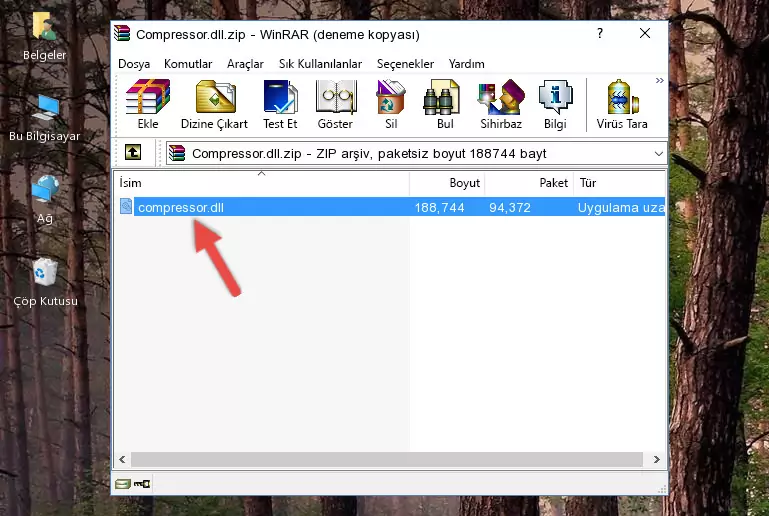
Task: Click the Ekle toolbar icon
Action: (x=148, y=104)
